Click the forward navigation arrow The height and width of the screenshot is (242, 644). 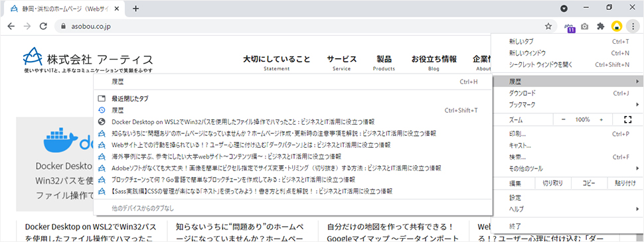(27, 27)
